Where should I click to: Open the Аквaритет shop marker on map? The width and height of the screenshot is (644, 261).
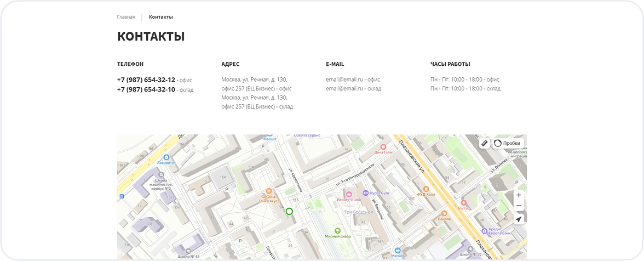[x=166, y=157]
